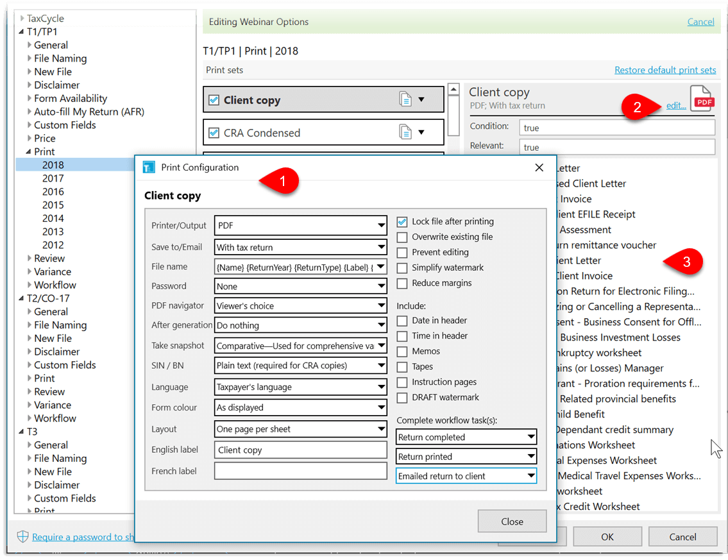Collapse the Print node under T1/TP1
This screenshot has width=728, height=560.
(29, 151)
